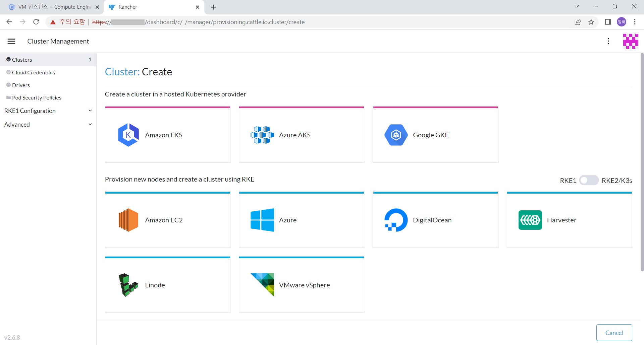Close the Rancher tab
The image size is (644, 345).
198,7
